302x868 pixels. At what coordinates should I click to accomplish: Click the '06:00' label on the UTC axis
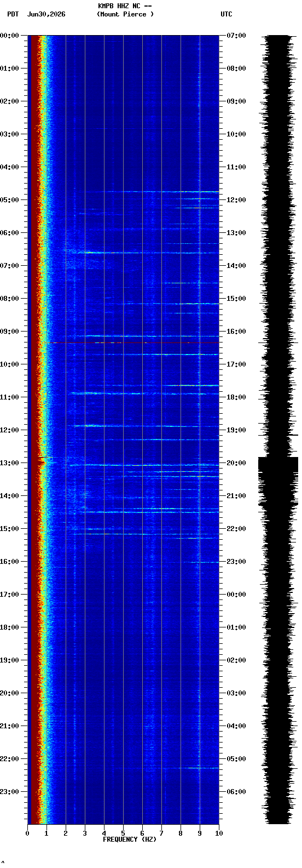coord(236,792)
